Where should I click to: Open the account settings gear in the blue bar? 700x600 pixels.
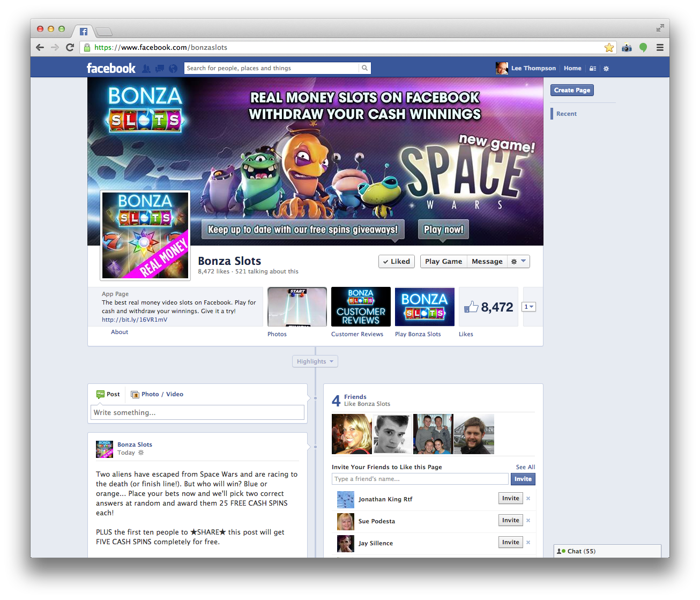[x=606, y=69]
